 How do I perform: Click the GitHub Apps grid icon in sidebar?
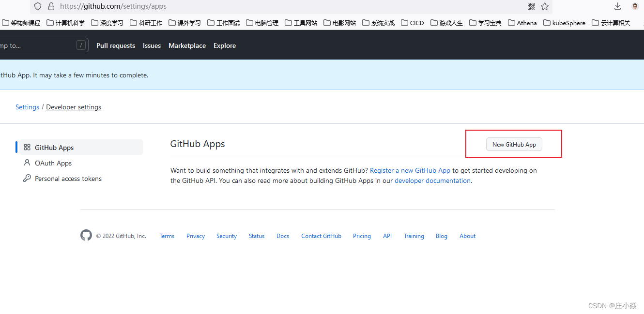tap(27, 148)
